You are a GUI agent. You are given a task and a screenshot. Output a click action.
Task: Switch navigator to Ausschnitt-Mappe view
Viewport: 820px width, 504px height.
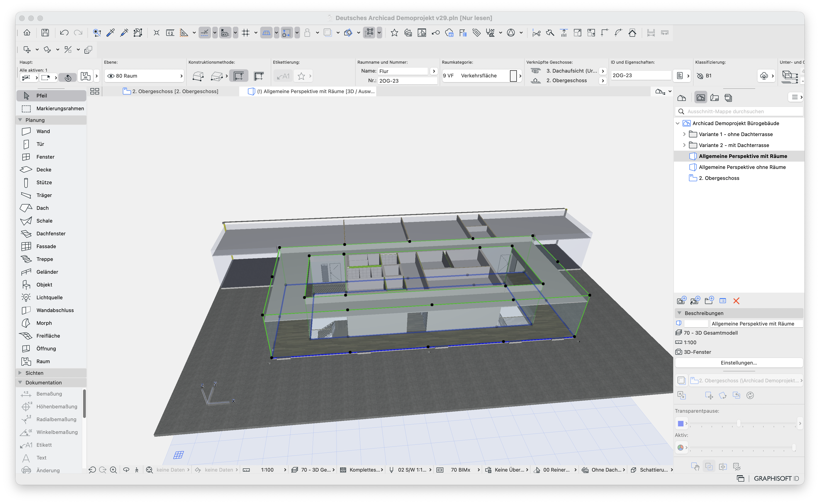(x=701, y=98)
